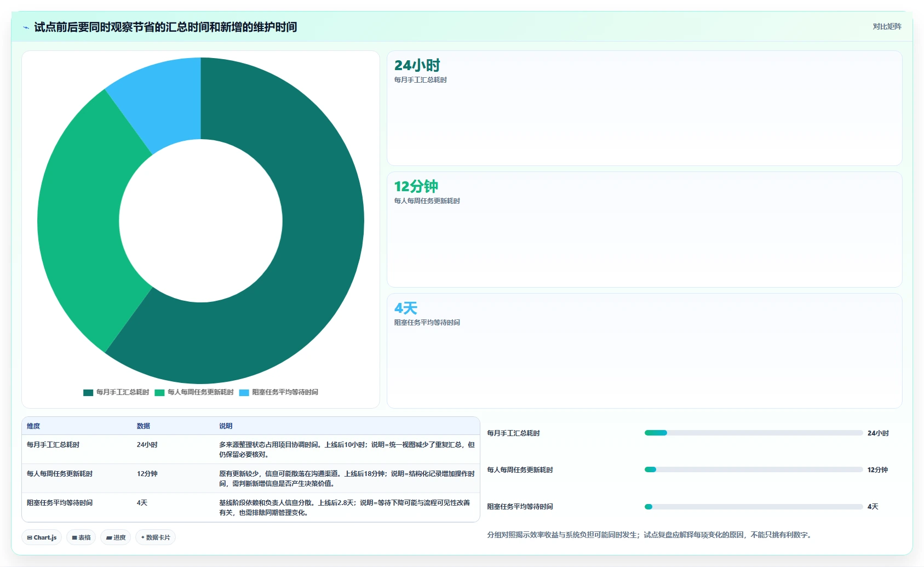Image resolution: width=924 pixels, height=567 pixels.
Task: Click the 4天 value beside progress bar
Action: (x=873, y=507)
